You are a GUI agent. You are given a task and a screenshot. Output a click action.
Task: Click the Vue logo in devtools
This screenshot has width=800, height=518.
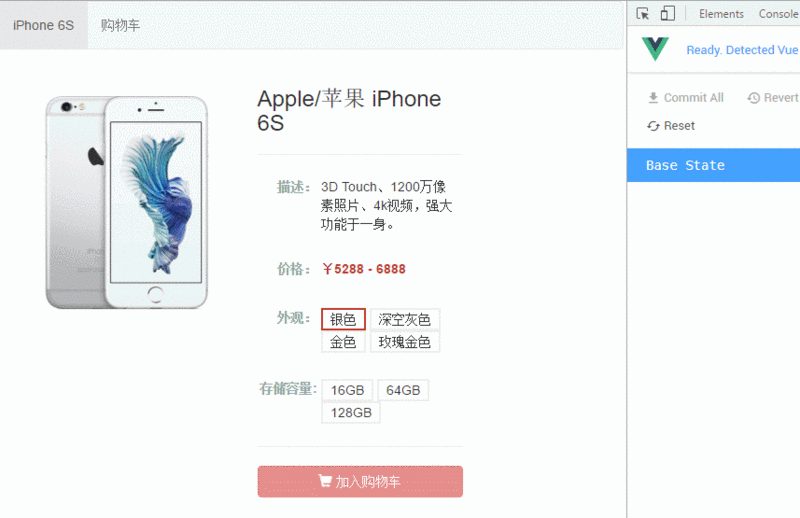point(655,49)
